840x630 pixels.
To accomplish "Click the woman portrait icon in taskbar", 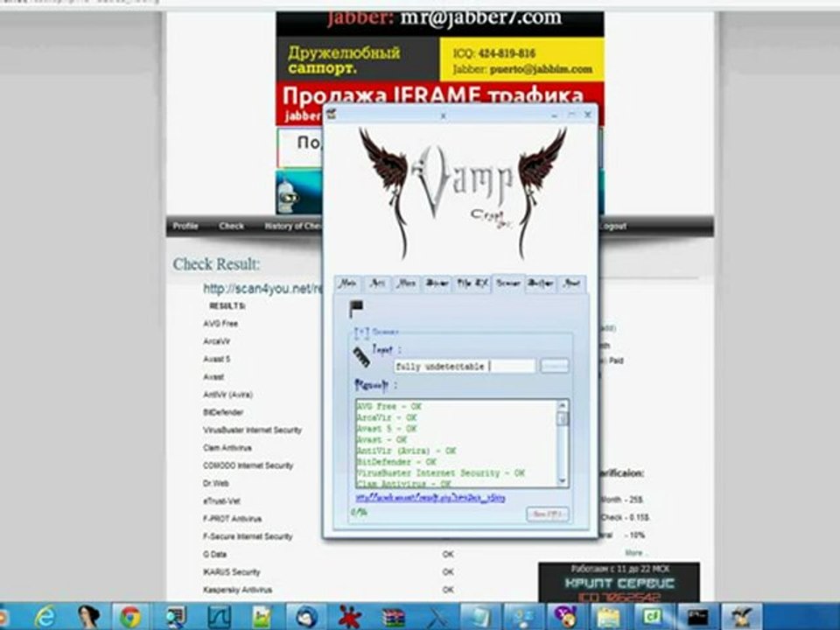I will tap(88, 617).
